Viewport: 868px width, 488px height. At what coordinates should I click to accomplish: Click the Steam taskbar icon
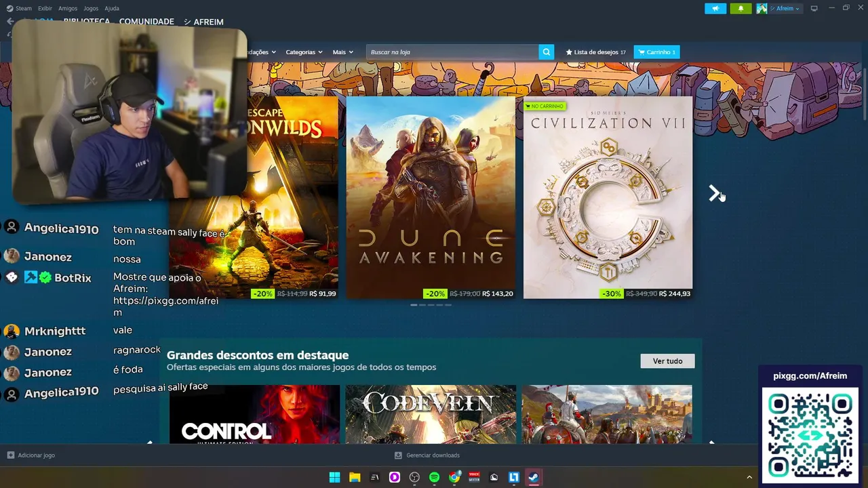pyautogui.click(x=534, y=477)
